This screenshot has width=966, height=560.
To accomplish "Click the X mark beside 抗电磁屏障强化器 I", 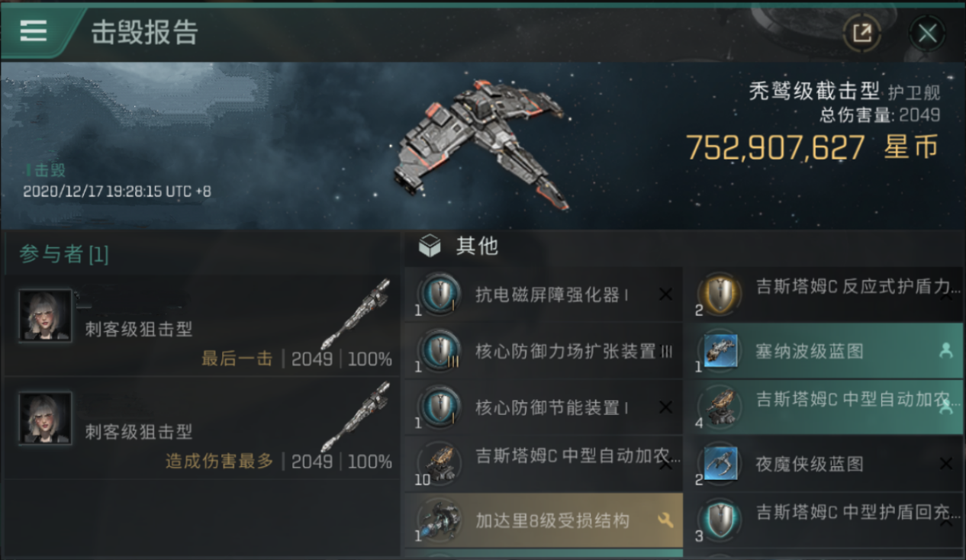I will pyautogui.click(x=665, y=294).
